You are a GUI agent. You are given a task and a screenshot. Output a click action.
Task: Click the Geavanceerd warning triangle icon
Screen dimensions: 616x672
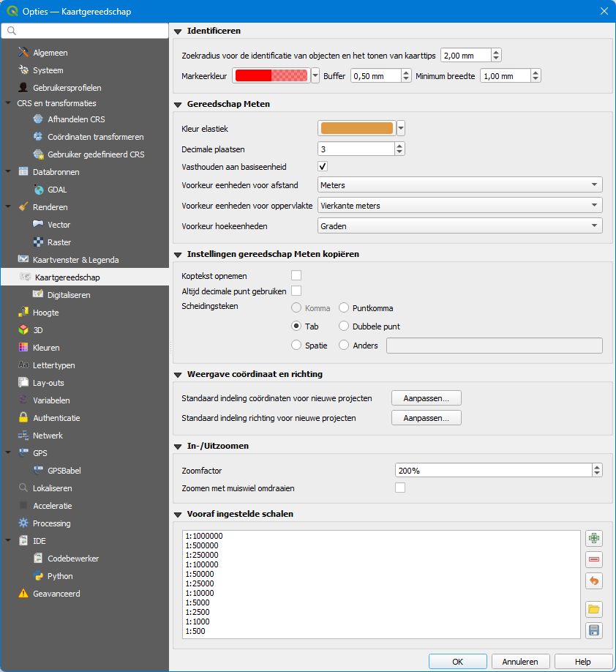(23, 594)
